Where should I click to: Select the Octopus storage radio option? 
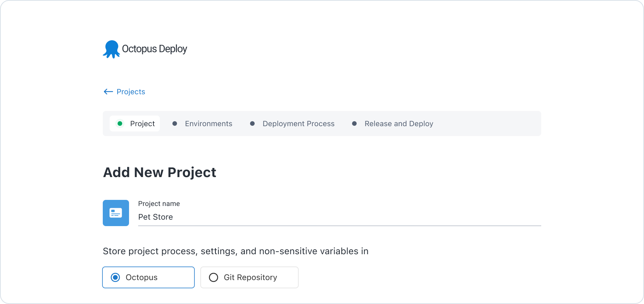coord(148,277)
